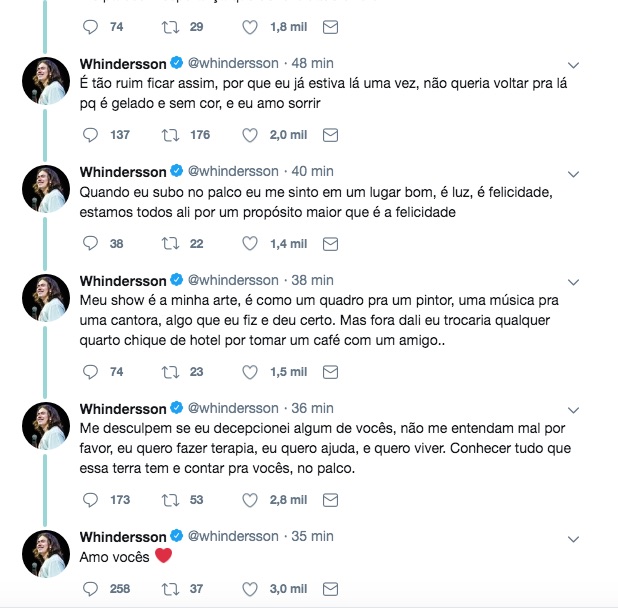
Task: Like the 'Amo vocês' tweet
Action: (251, 589)
